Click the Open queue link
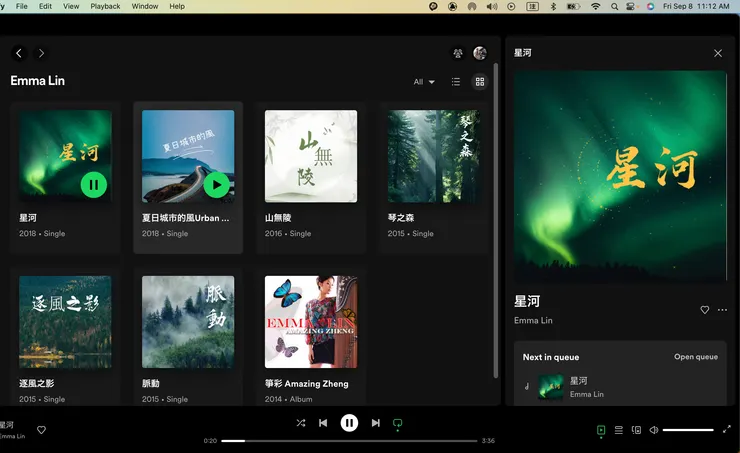 696,357
